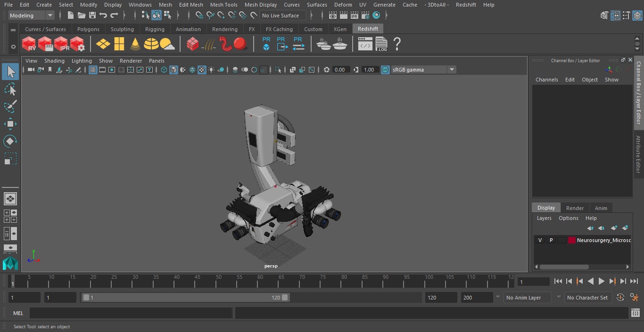Open the shelf settings gear

(13, 47)
